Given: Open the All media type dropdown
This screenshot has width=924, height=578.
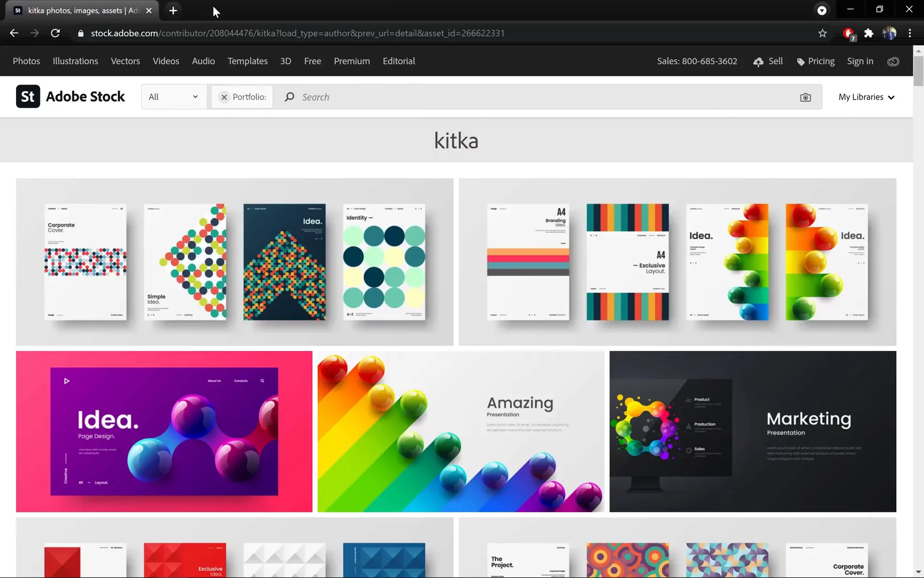Looking at the screenshot, I should 173,97.
